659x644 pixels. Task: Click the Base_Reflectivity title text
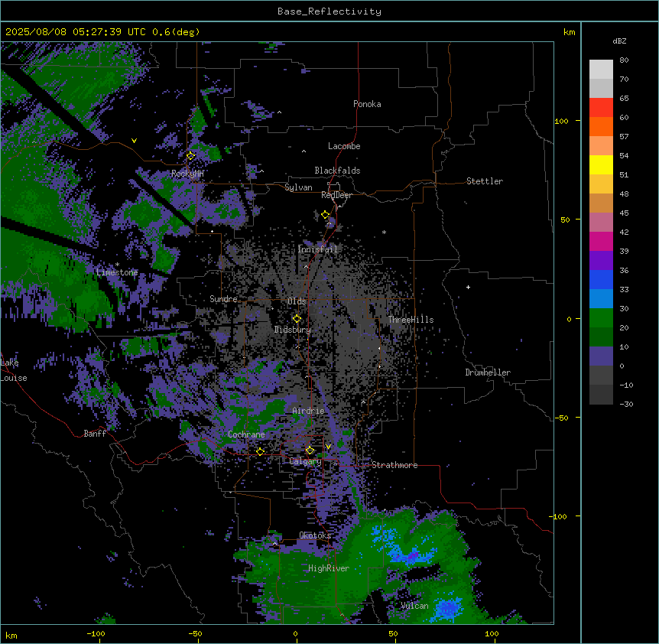pos(329,11)
